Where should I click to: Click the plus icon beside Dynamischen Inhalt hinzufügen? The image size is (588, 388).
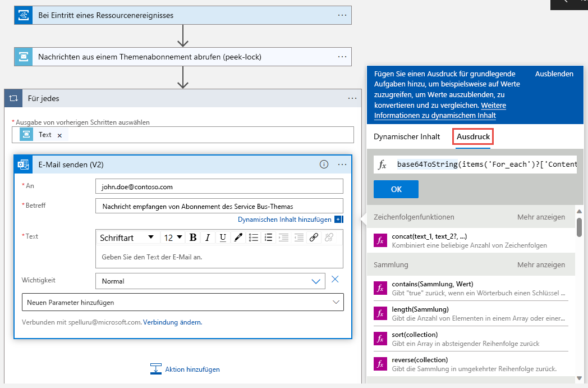pyautogui.click(x=339, y=219)
